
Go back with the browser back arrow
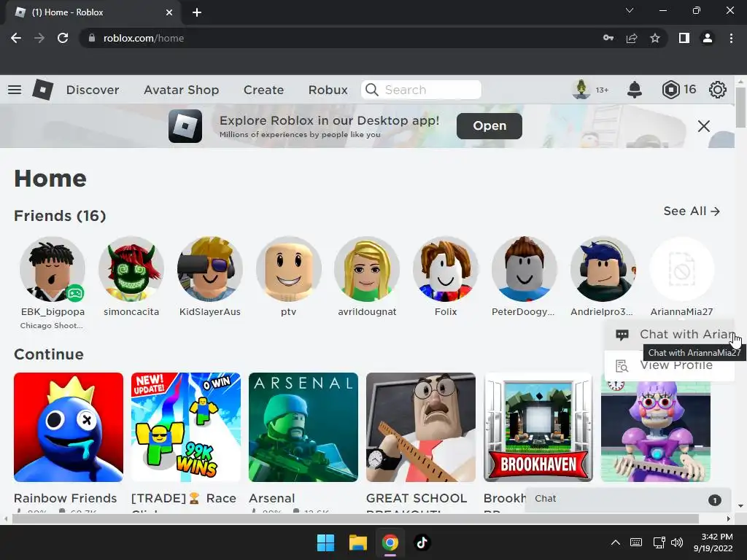tap(16, 38)
